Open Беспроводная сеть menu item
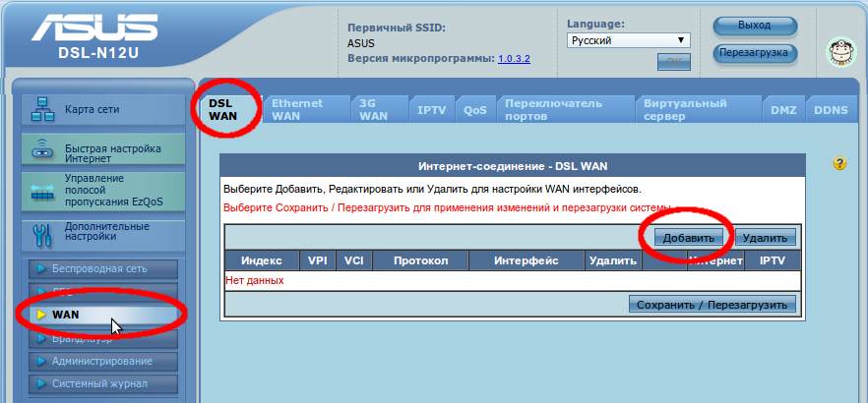The width and height of the screenshot is (868, 403). coord(103,269)
